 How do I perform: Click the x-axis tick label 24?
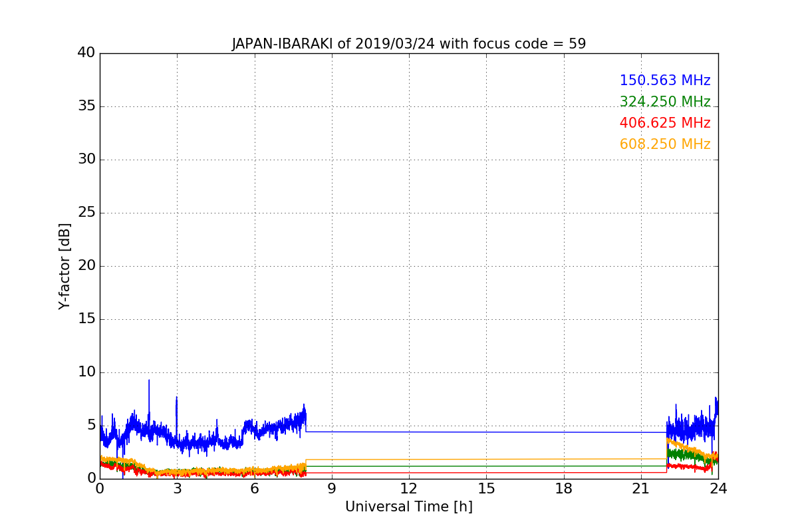718,488
